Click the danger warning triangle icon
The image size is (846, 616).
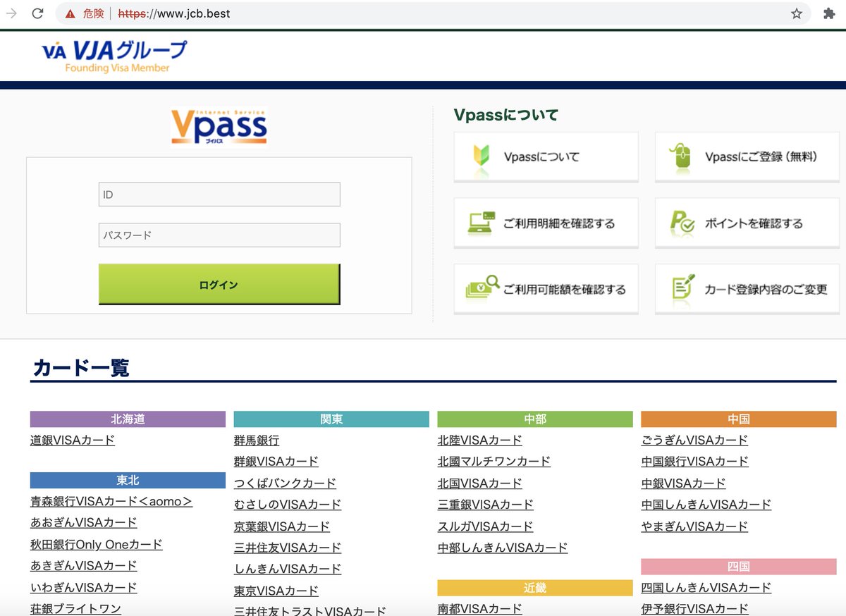click(70, 13)
